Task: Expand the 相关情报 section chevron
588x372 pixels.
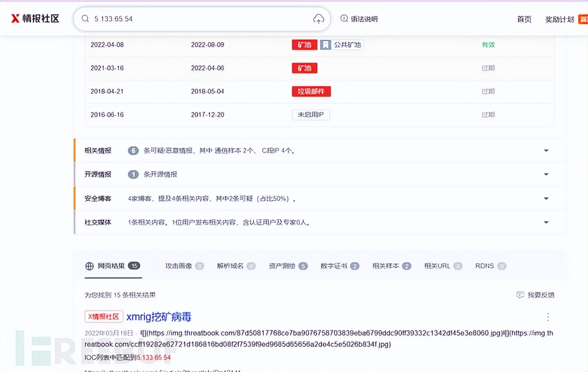Action: point(546,150)
